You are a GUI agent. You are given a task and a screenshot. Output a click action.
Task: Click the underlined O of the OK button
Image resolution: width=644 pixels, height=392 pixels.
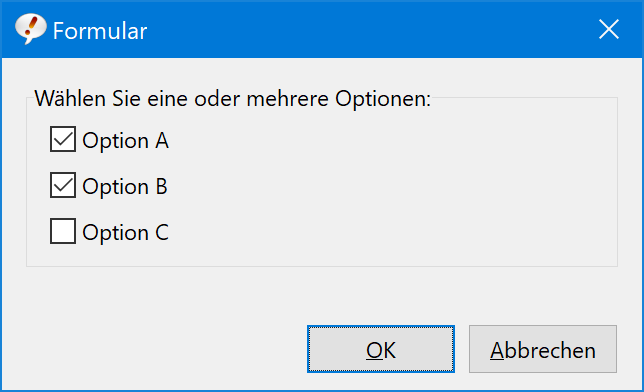(374, 350)
